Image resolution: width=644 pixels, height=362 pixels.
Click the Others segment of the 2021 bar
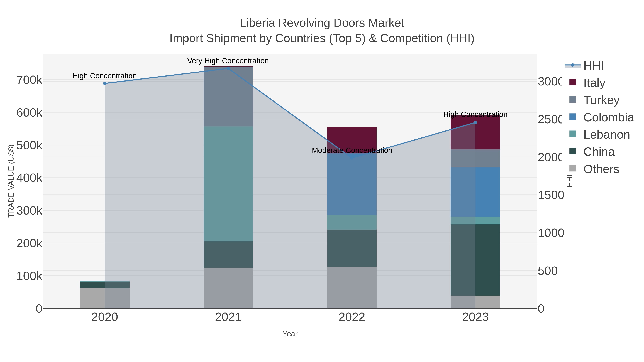pos(228,288)
